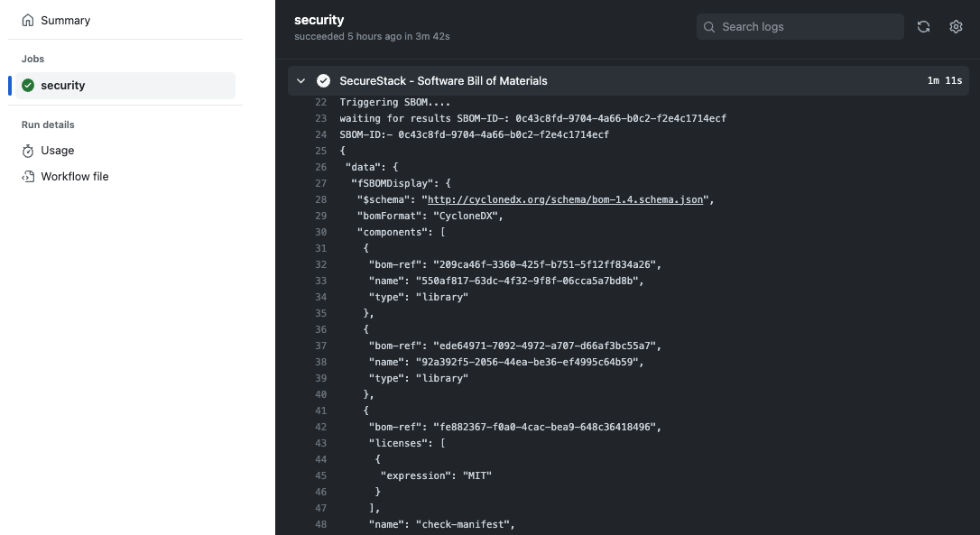Screen dimensions: 980x535
Task: Open the Workflow file icon
Action: click(x=27, y=177)
